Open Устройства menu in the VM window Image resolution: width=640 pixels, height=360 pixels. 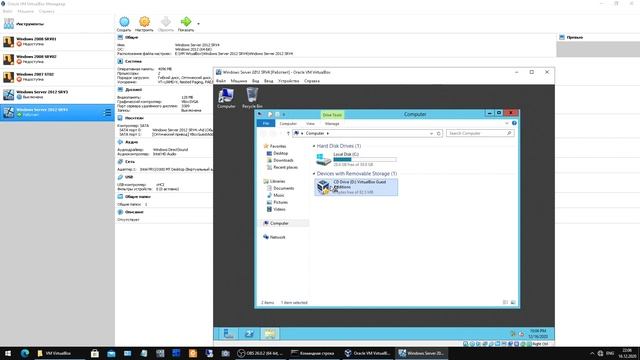coord(289,81)
